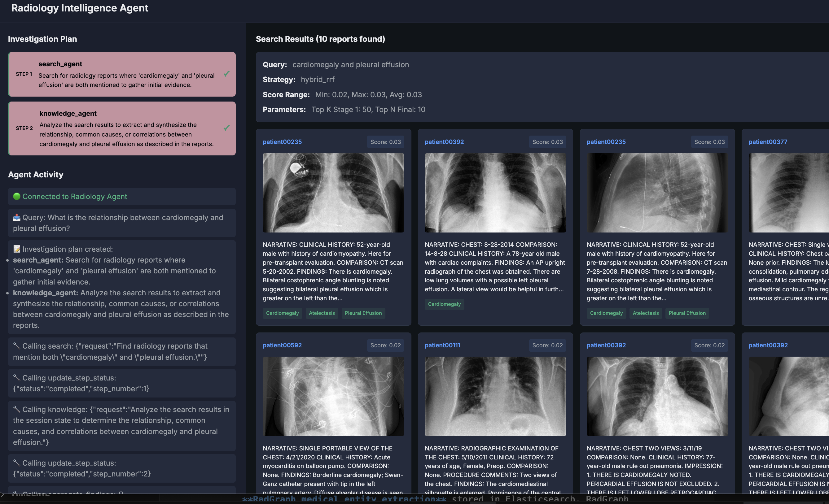Select the search_agent STEP 1 plan card

pyautogui.click(x=122, y=74)
